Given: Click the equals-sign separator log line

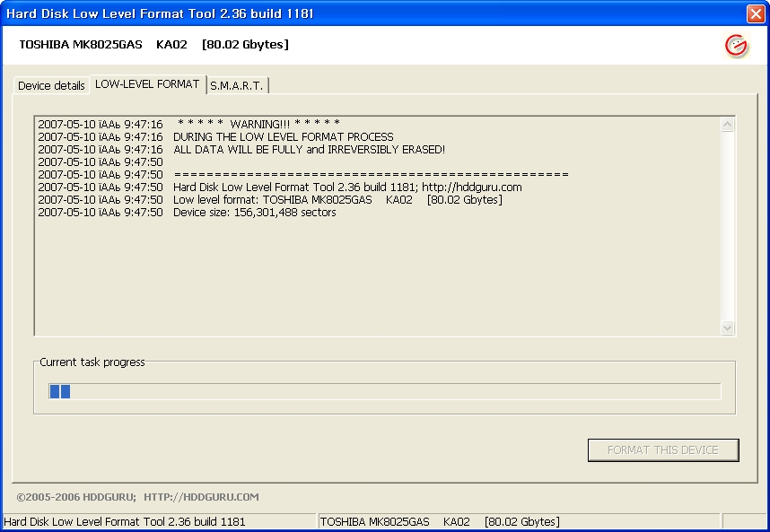Looking at the screenshot, I should pos(303,175).
